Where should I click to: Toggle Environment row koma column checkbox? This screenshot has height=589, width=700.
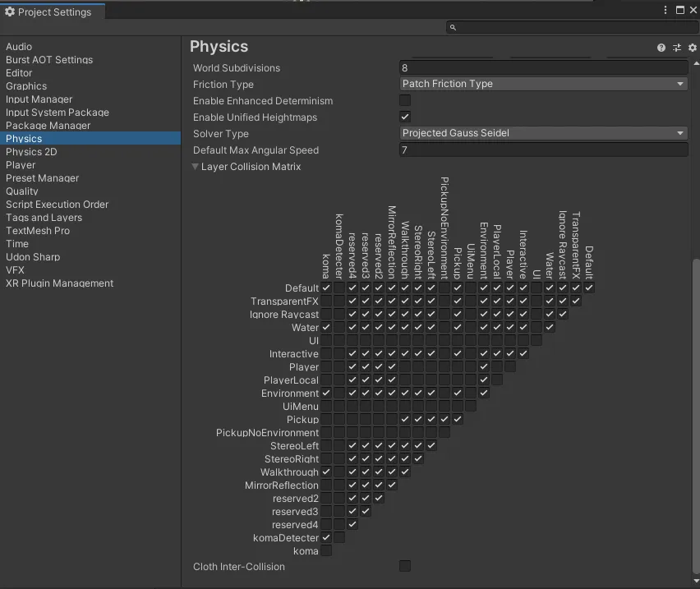(x=326, y=393)
